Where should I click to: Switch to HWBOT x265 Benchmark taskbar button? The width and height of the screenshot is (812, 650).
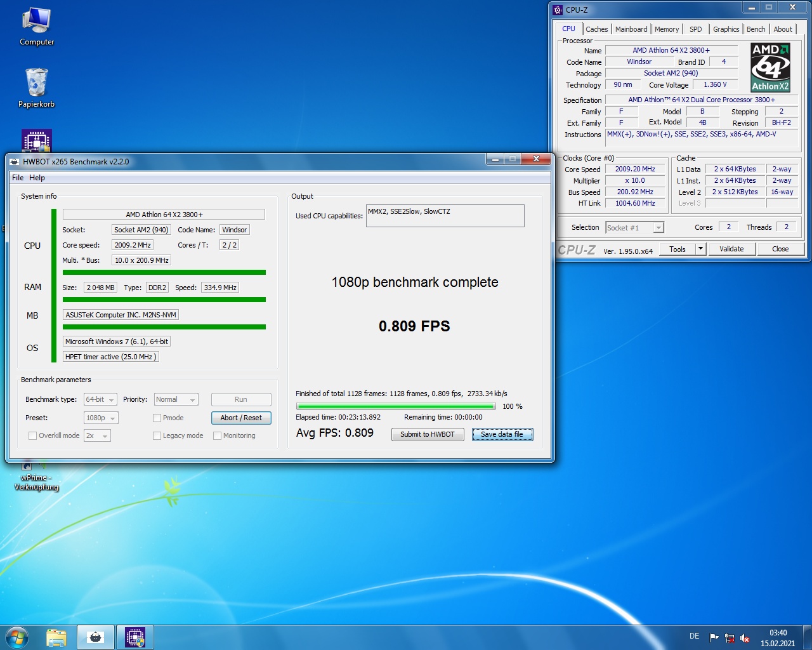pos(96,637)
